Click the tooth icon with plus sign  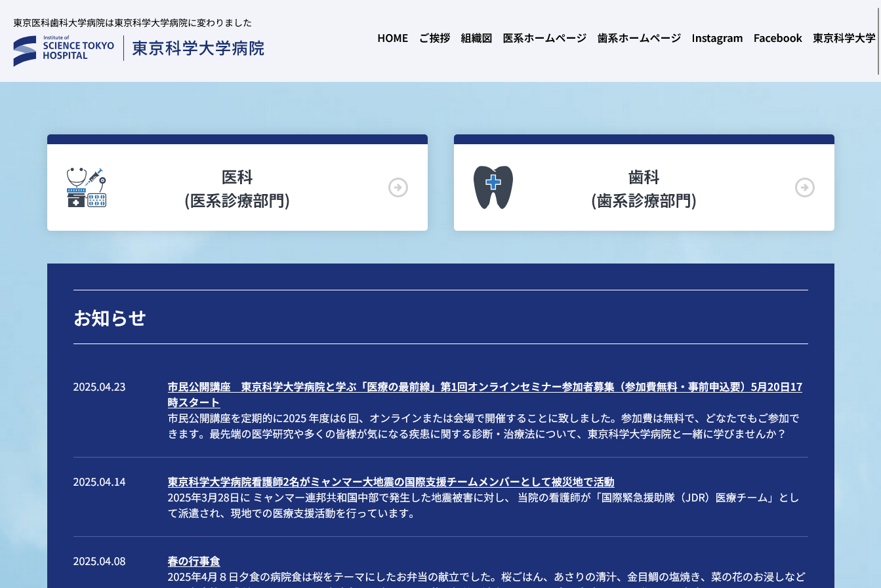coord(493,187)
